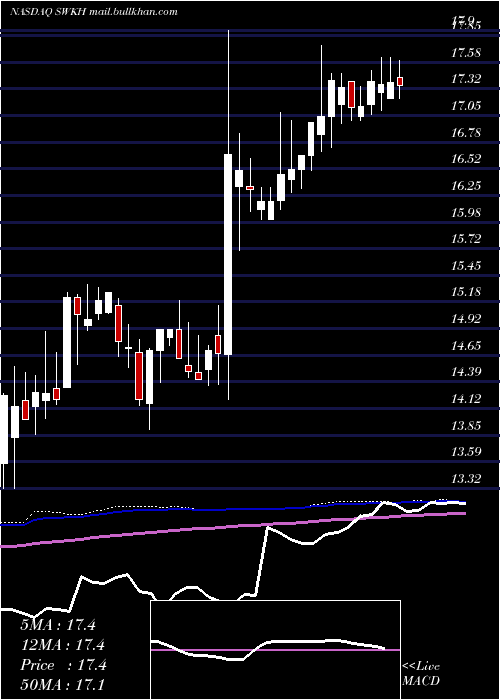Viewport: 500px width, 700px height.
Task: Click the 15.98 price axis label
Action: point(467,212)
